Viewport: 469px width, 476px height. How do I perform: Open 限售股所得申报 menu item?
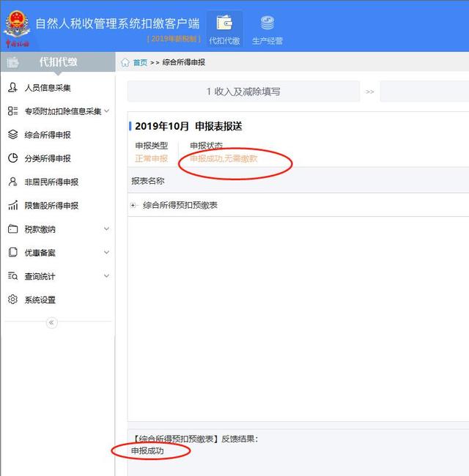click(51, 206)
